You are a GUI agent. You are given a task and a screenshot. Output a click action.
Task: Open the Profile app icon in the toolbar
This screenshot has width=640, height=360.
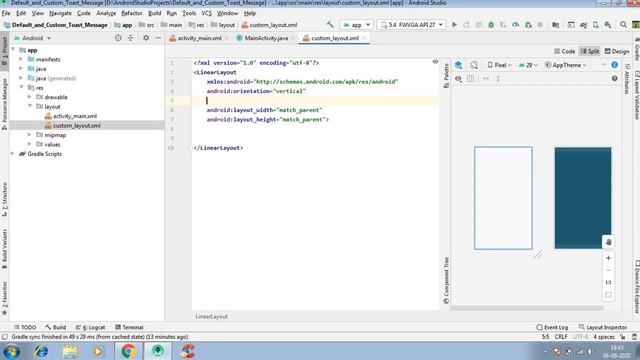coord(516,25)
